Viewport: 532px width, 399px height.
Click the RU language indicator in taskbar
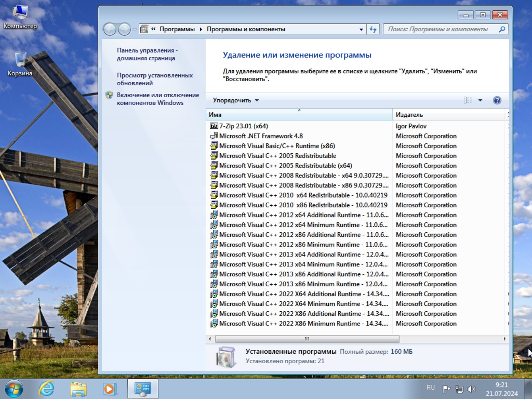tap(431, 388)
